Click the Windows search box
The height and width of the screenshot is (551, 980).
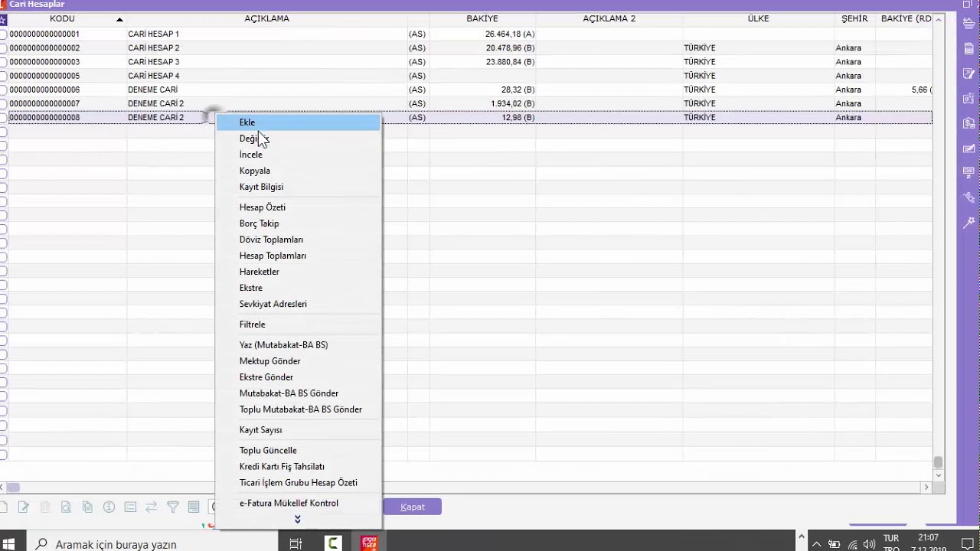(x=153, y=544)
